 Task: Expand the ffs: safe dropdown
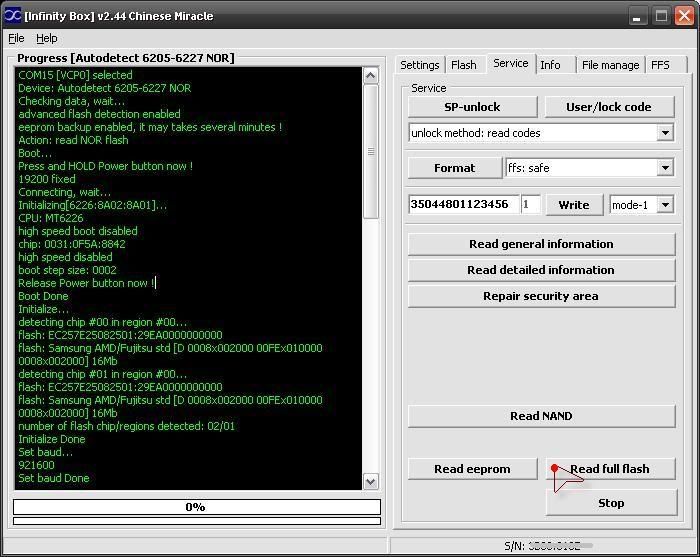pos(665,168)
